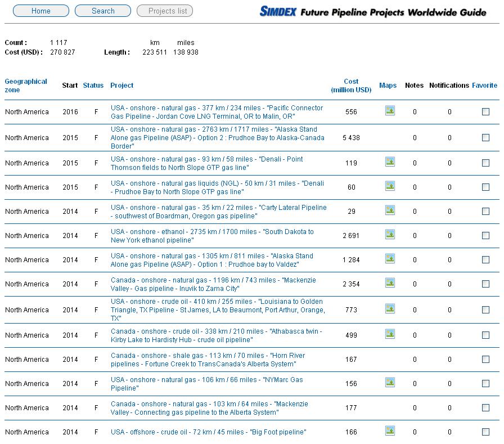Sort projects by Status column
The image size is (504, 444).
tap(93, 86)
